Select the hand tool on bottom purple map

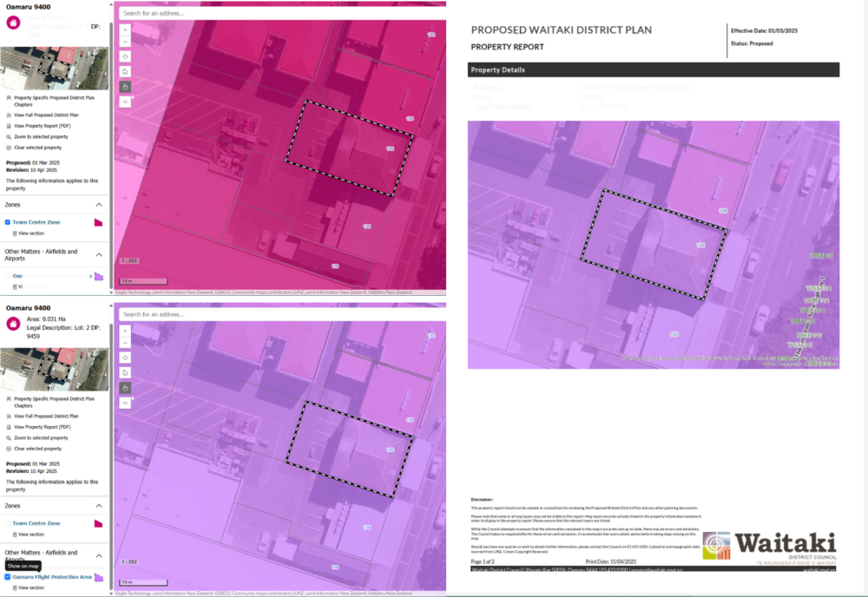click(x=125, y=388)
